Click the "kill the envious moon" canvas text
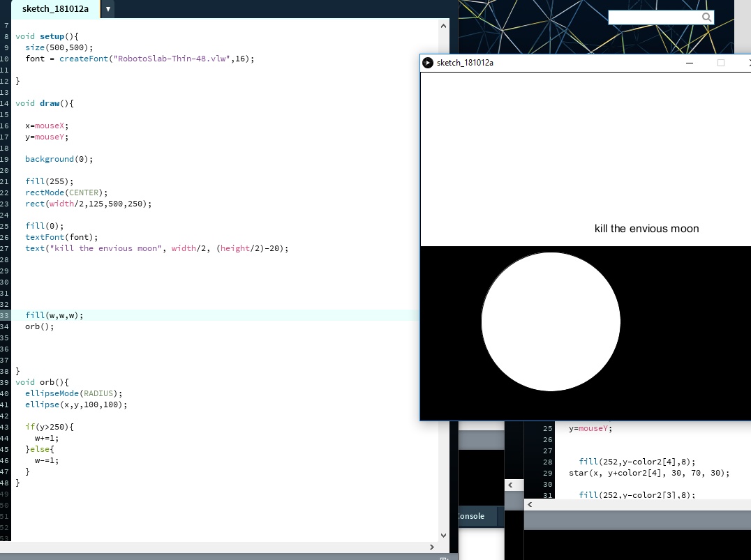This screenshot has width=751, height=560. (x=646, y=229)
